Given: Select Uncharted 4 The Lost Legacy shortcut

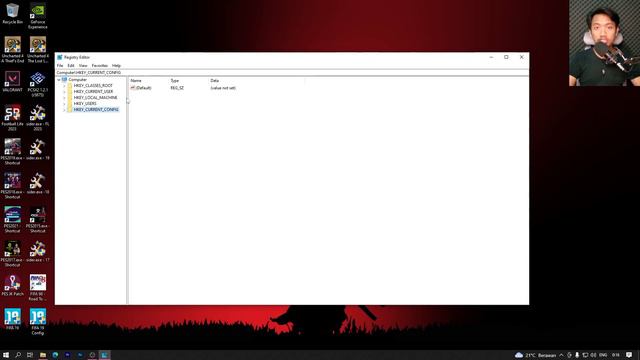Looking at the screenshot, I should 38,49.
